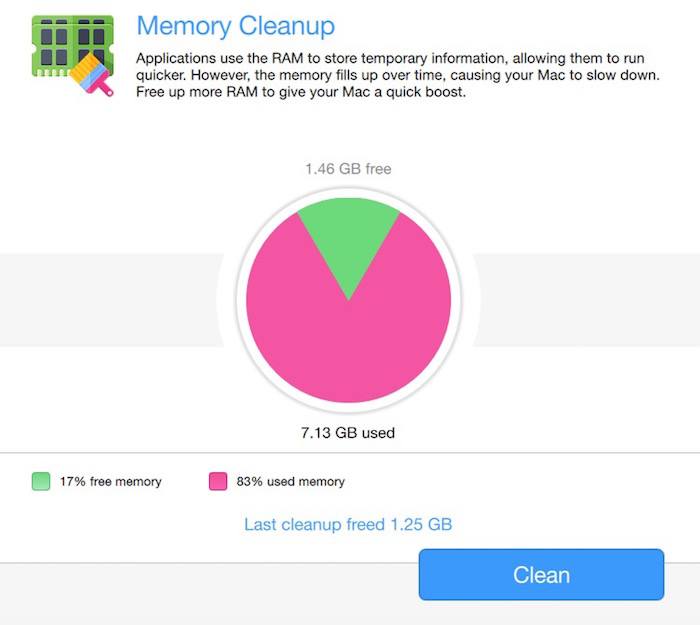Open the Last cleanup freed 1.25 GB link
The width and height of the screenshot is (700, 625).
click(348, 524)
